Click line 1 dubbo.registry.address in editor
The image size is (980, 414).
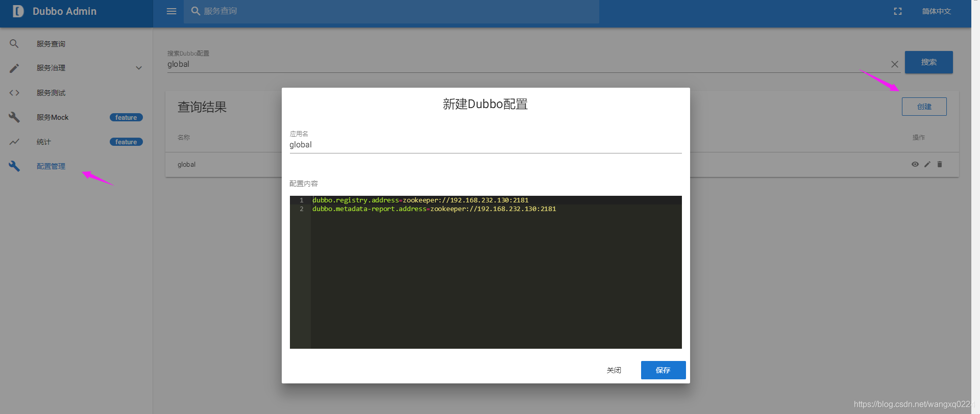[x=420, y=200]
